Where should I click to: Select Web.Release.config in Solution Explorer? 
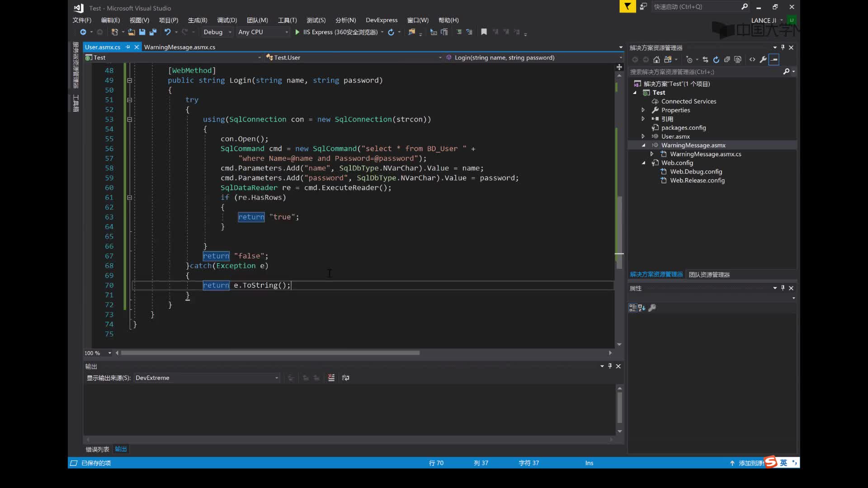pyautogui.click(x=697, y=180)
